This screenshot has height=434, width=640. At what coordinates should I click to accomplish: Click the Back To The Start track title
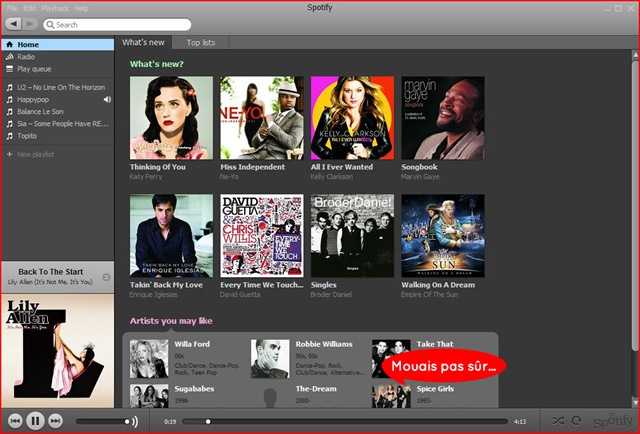pyautogui.click(x=51, y=272)
